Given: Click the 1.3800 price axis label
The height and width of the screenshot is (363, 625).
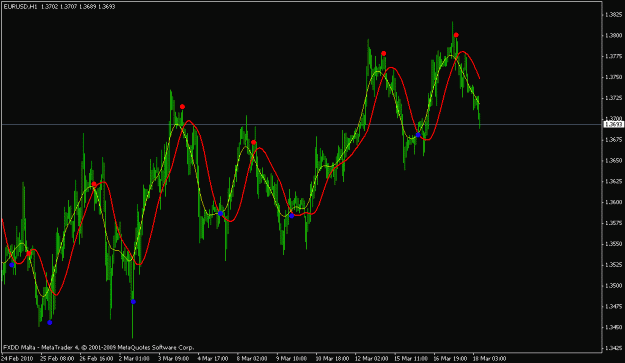Looking at the screenshot, I should click(x=613, y=35).
